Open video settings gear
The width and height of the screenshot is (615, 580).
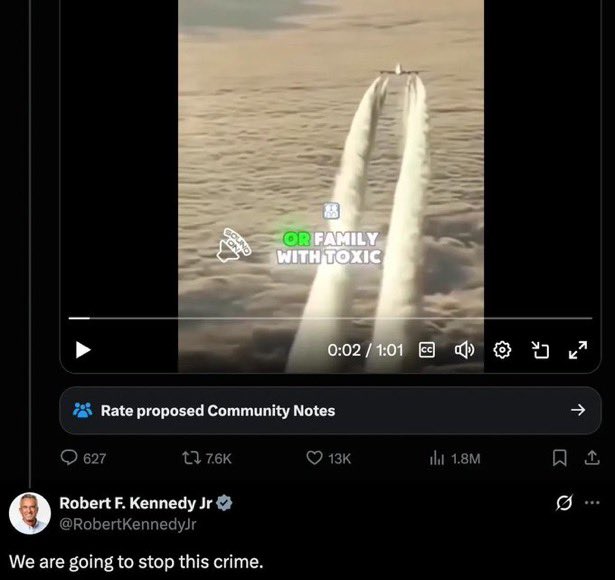[502, 350]
